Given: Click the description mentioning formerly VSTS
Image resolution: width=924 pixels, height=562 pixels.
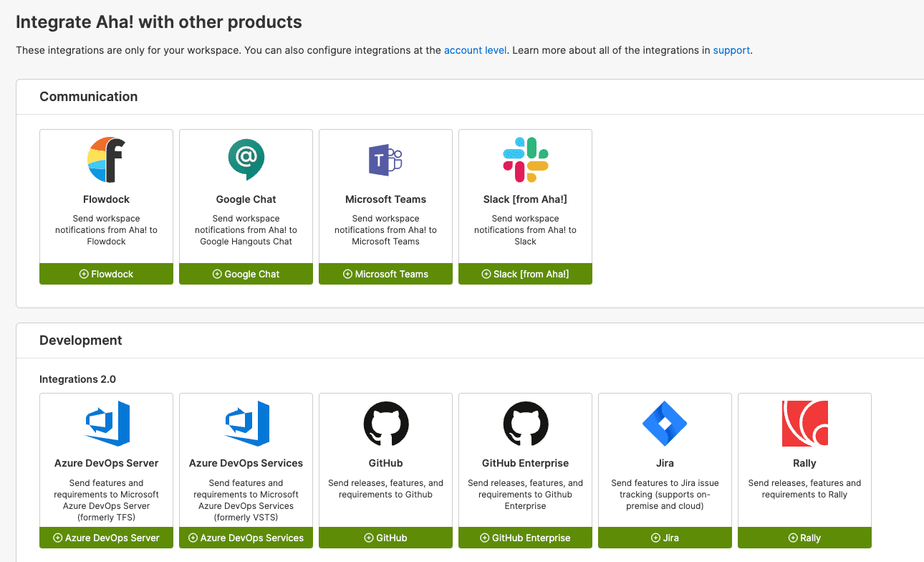Looking at the screenshot, I should point(246,500).
